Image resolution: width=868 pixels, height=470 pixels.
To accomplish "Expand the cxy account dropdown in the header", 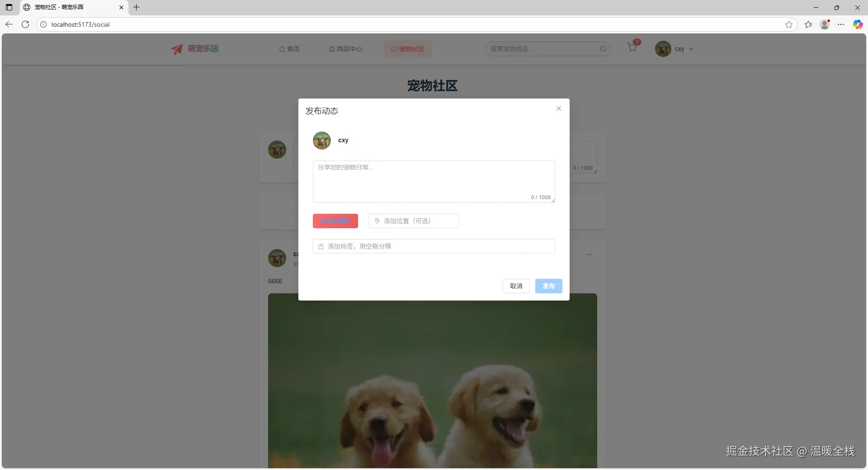I will coord(691,49).
